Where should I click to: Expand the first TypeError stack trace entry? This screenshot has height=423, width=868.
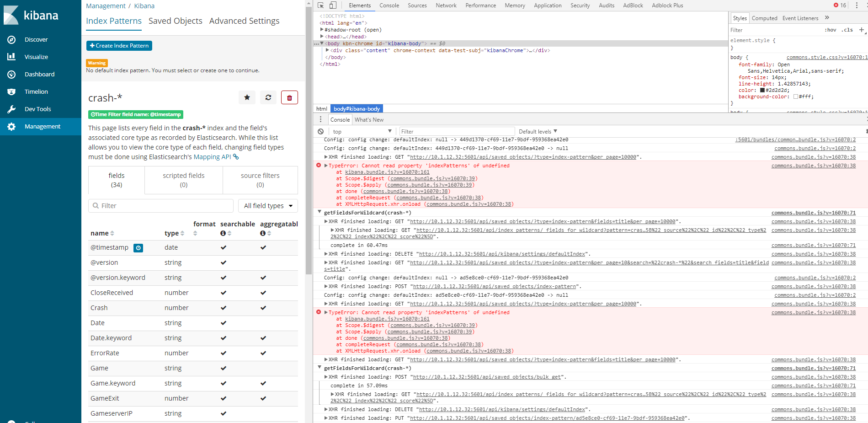click(326, 166)
